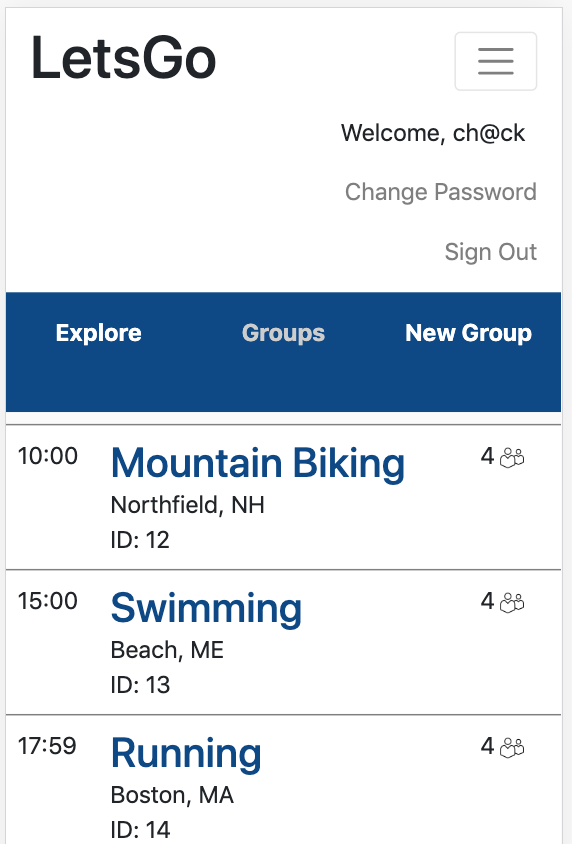The height and width of the screenshot is (844, 572).
Task: Click the Beach, ME location text
Action: [167, 650]
